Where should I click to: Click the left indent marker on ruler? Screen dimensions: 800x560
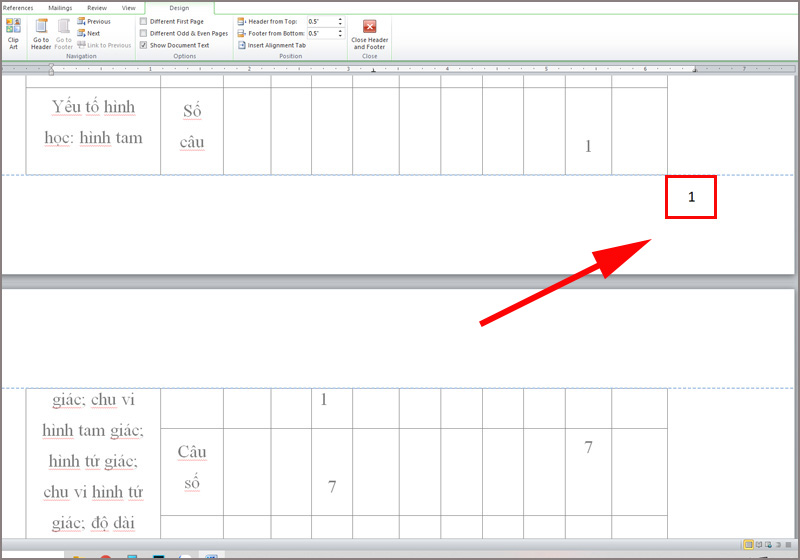click(x=51, y=69)
